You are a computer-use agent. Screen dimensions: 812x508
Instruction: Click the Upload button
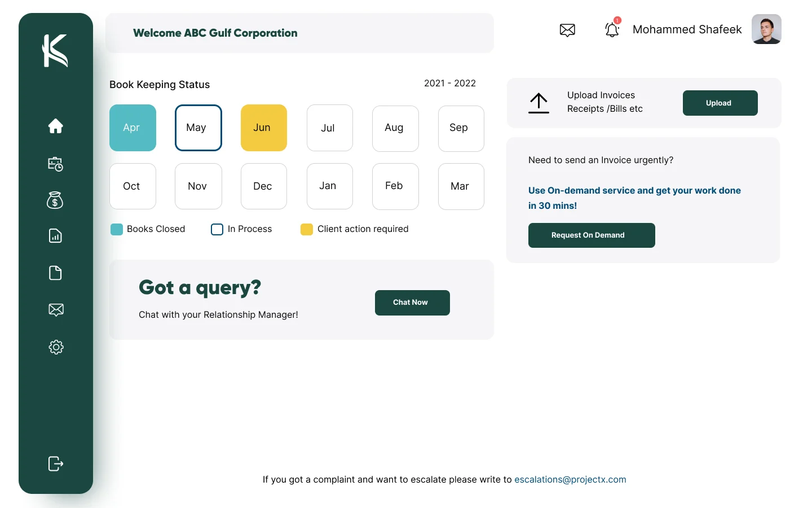720,103
